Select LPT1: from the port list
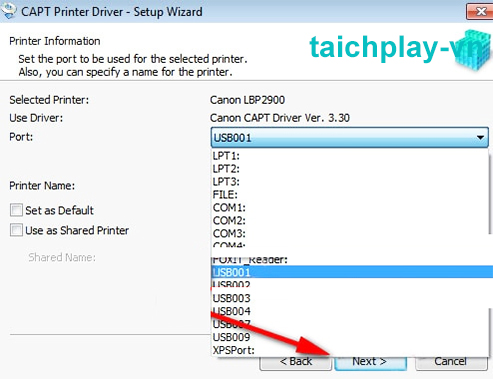493x379 pixels. pos(350,156)
